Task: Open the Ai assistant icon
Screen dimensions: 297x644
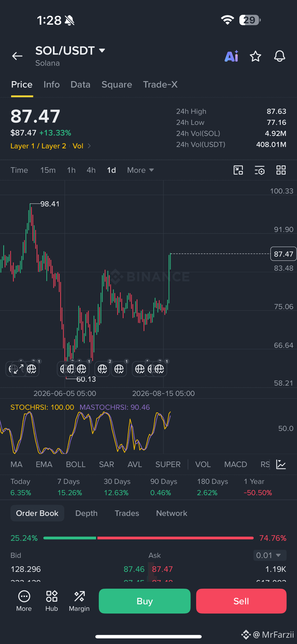Action: click(x=231, y=56)
